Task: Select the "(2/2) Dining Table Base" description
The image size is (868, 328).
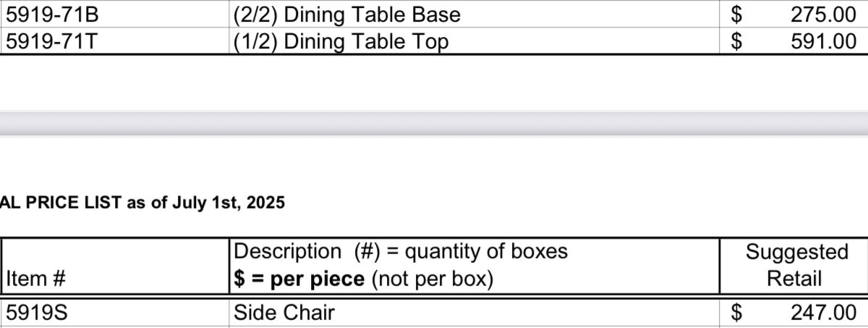Action: click(x=346, y=14)
